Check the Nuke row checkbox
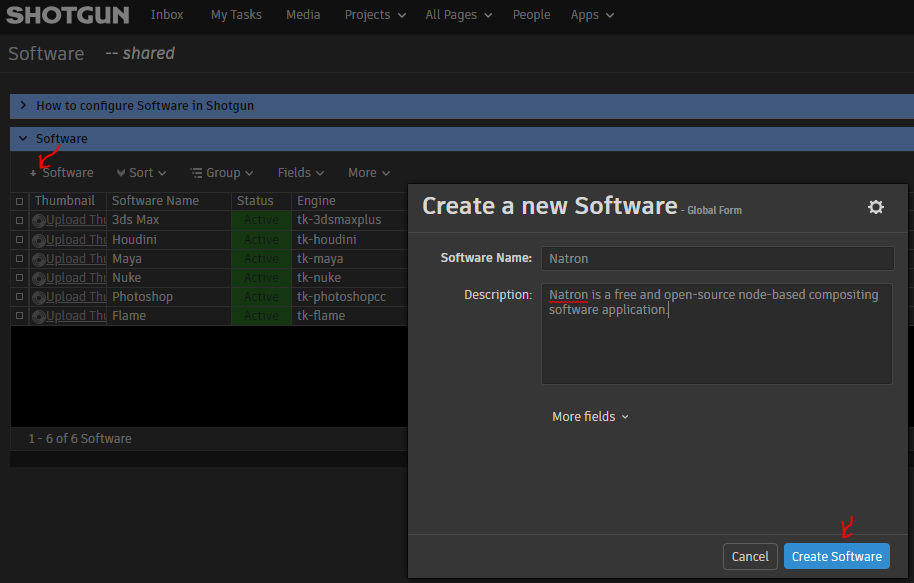The image size is (914, 583). (19, 278)
